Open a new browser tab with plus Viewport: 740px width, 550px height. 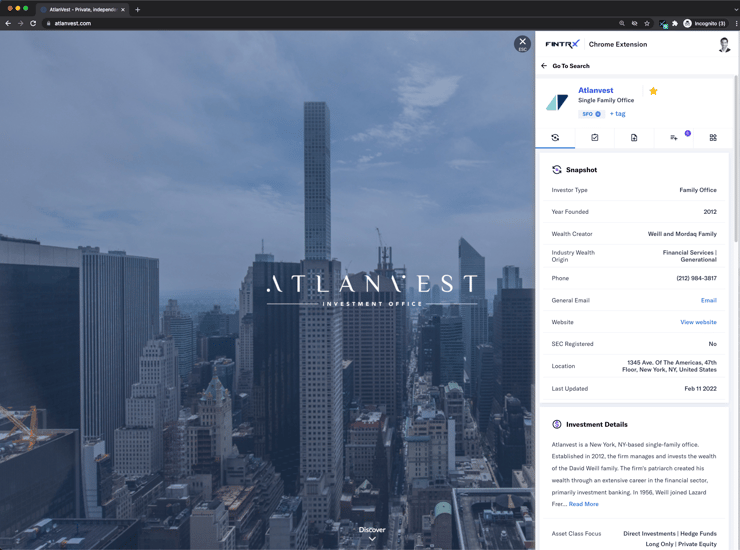click(137, 9)
